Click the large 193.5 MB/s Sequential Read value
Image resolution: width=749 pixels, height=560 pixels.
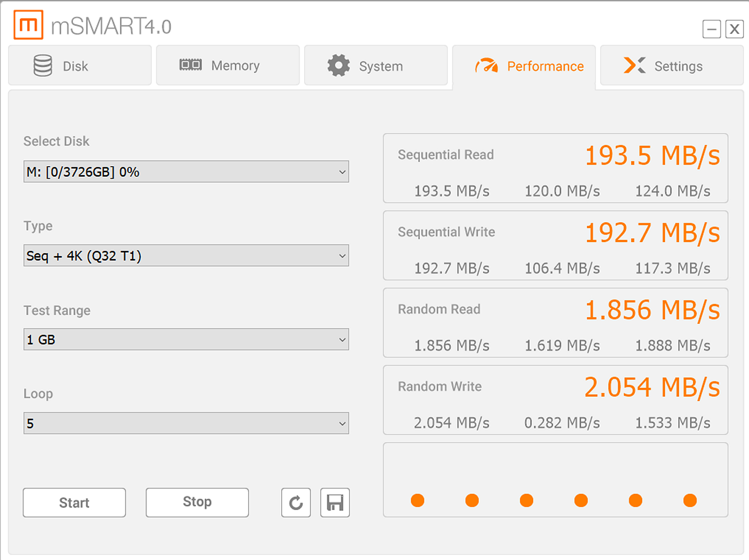click(x=652, y=156)
